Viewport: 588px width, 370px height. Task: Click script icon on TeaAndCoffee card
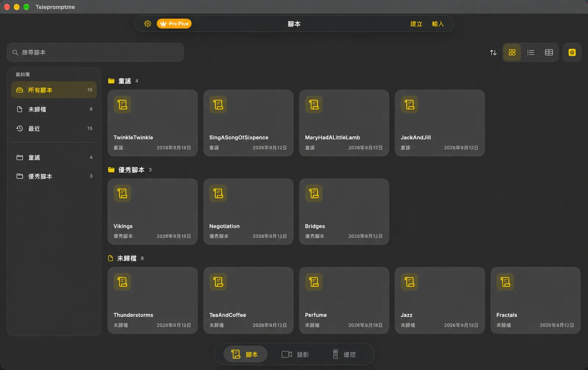point(218,282)
